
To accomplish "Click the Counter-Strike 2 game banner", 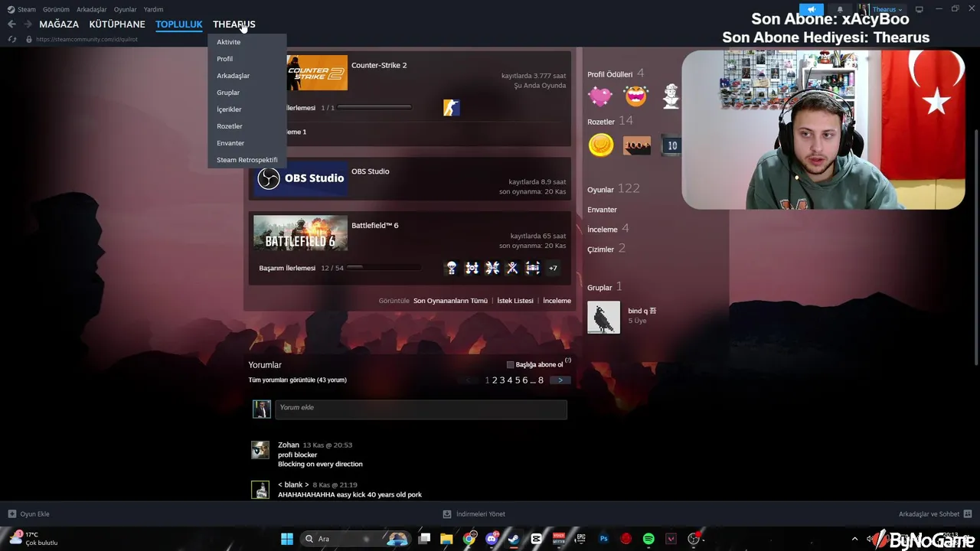I will (x=317, y=73).
